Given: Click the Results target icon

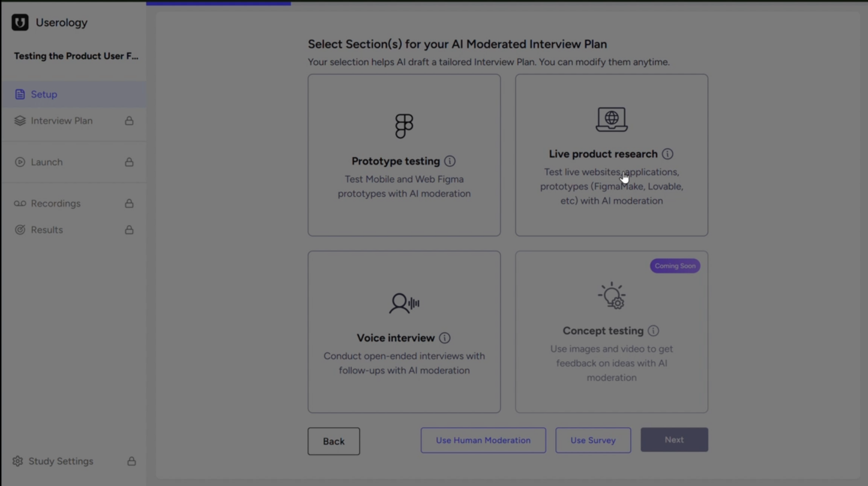Looking at the screenshot, I should coord(20,230).
